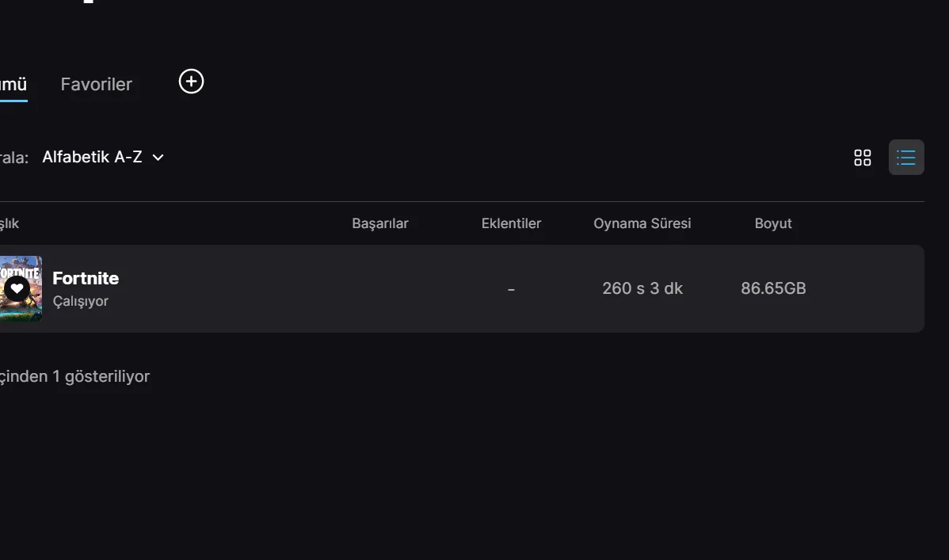Click the Eklentiler column header
949x560 pixels.
tap(511, 223)
